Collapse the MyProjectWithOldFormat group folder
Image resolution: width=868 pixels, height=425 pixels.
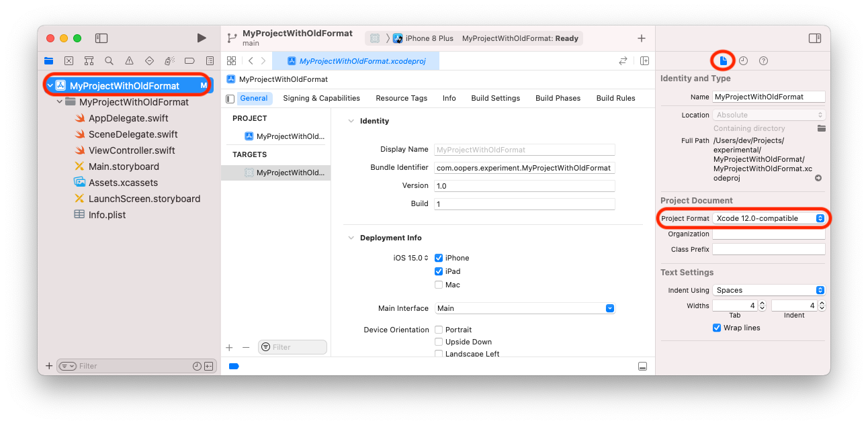(60, 102)
